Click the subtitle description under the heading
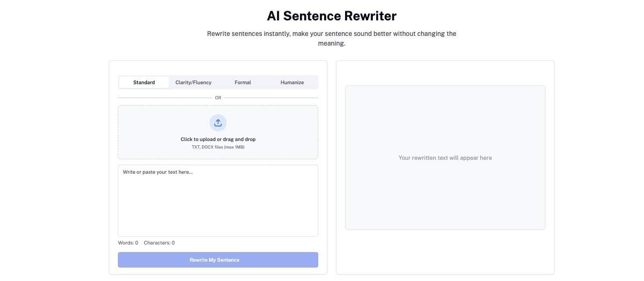 coord(332,39)
